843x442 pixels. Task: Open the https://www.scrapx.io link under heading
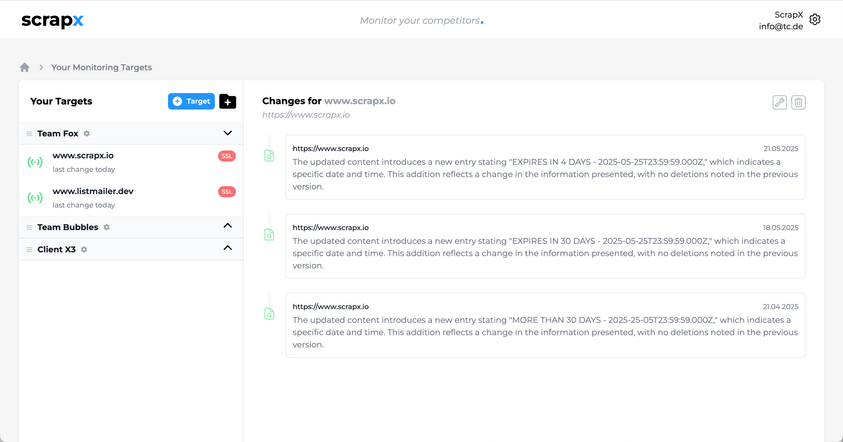306,115
